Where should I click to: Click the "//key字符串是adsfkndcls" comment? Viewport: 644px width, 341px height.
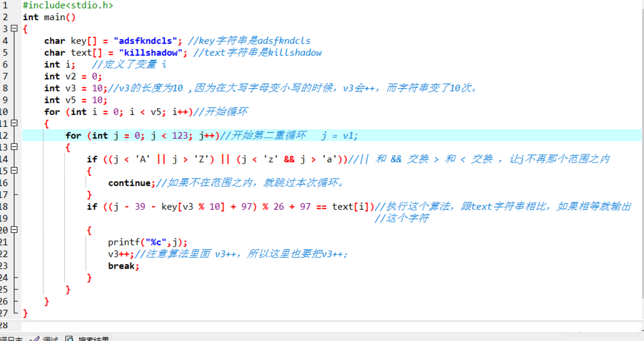(249, 41)
